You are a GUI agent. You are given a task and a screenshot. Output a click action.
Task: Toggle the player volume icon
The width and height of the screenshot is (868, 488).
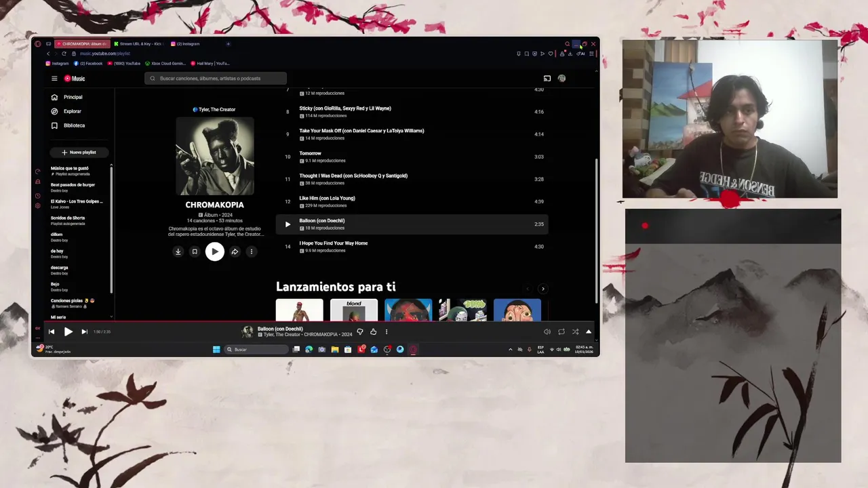click(547, 332)
